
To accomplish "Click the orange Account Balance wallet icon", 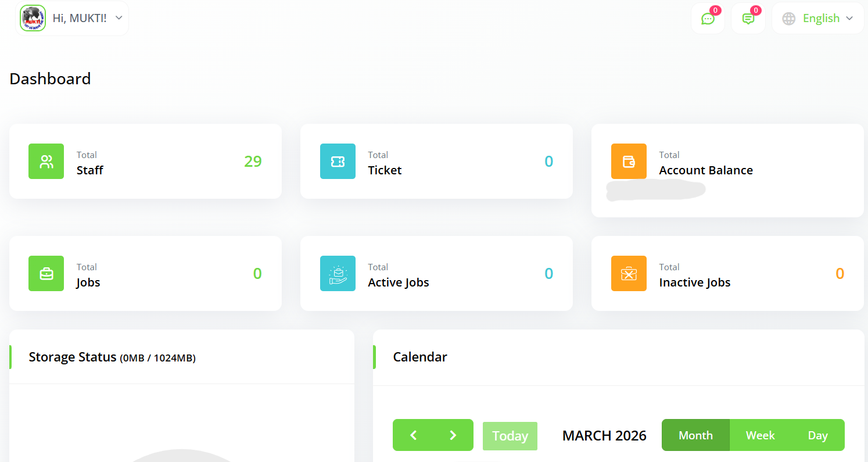I will pyautogui.click(x=629, y=162).
